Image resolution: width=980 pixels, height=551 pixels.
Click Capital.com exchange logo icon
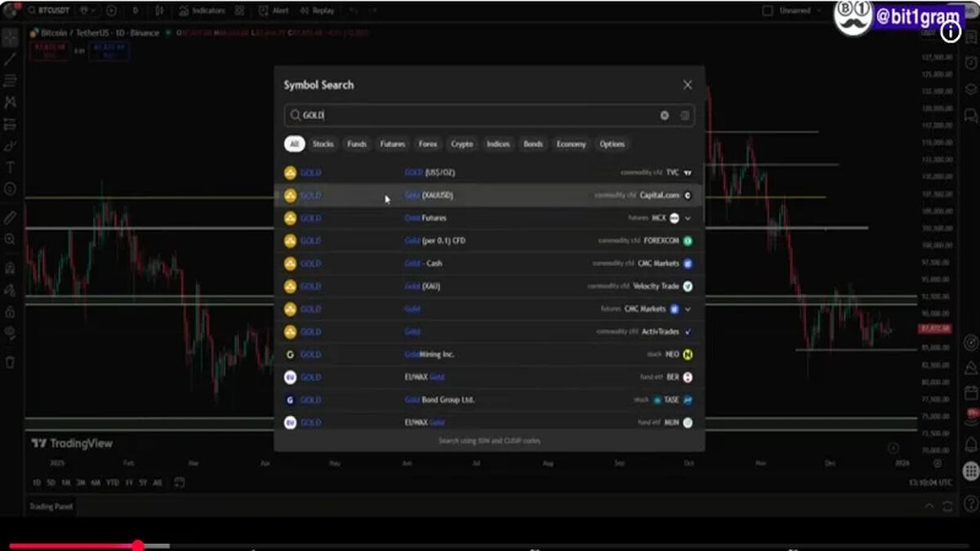coord(688,195)
